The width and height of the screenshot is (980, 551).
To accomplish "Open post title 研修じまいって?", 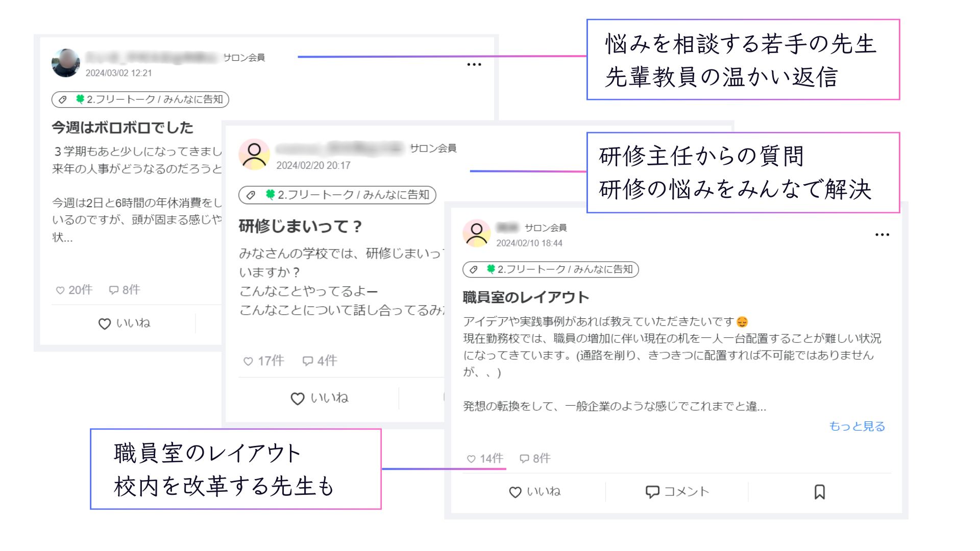I will (300, 226).
